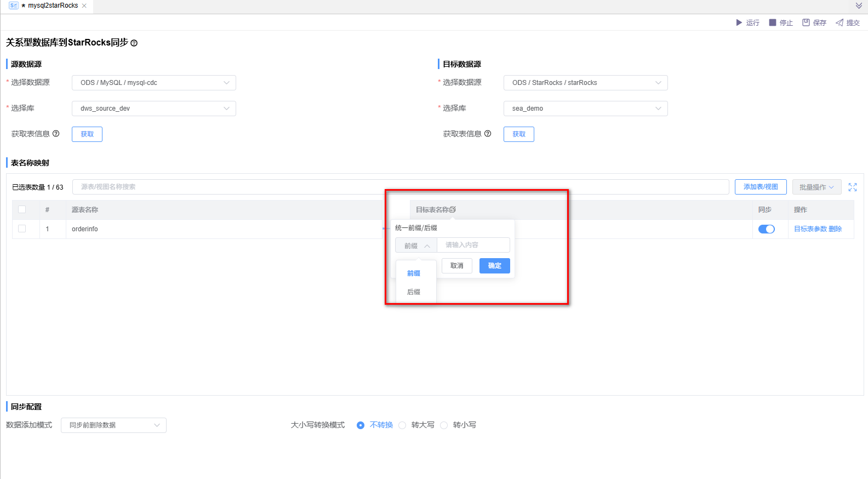This screenshot has height=479, width=868.
Task: Click the Stop (停止) icon
Action: (x=773, y=22)
